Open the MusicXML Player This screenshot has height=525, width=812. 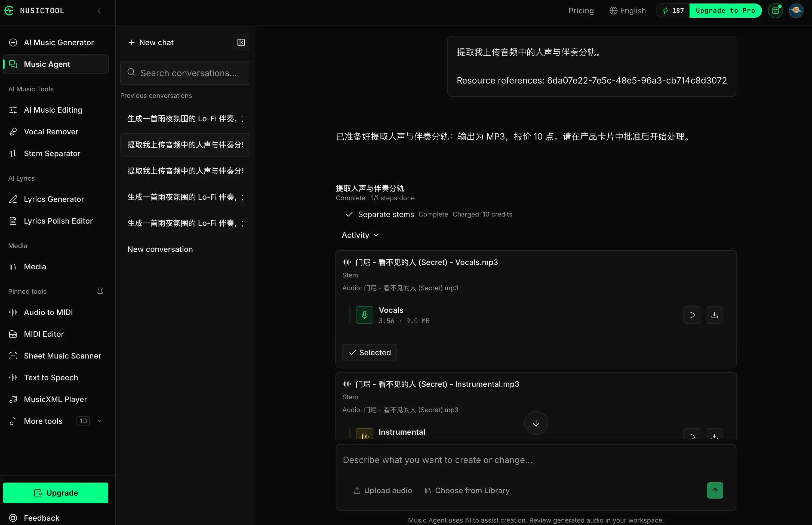56,400
